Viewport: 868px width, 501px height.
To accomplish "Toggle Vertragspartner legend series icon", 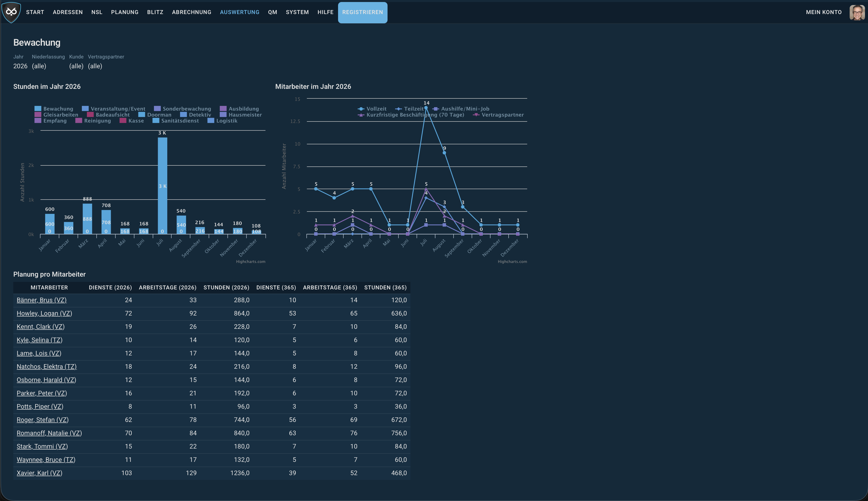I will click(x=476, y=115).
